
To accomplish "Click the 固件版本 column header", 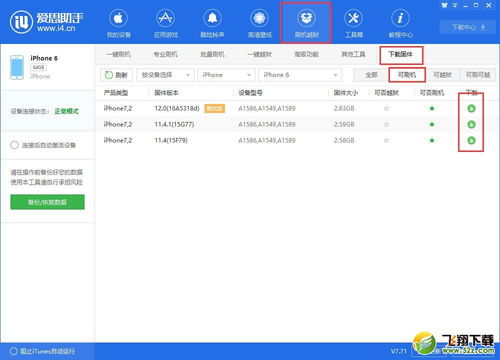I will pos(166,93).
